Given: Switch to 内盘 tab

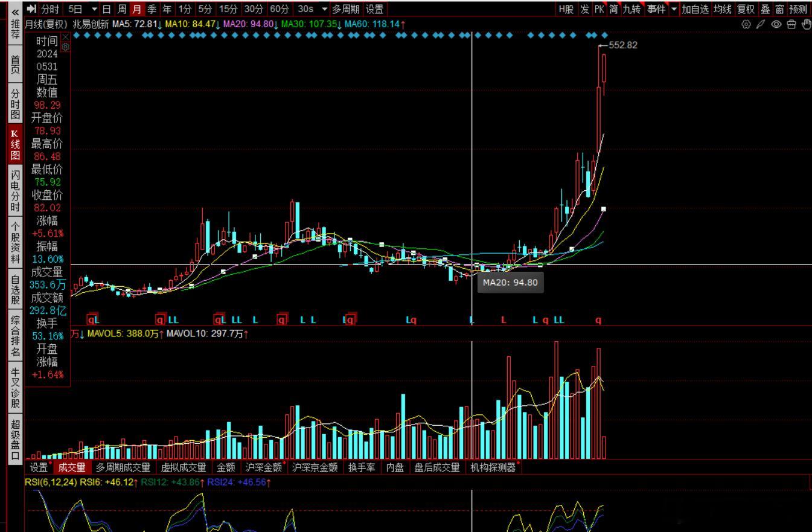Looking at the screenshot, I should pyautogui.click(x=395, y=467).
